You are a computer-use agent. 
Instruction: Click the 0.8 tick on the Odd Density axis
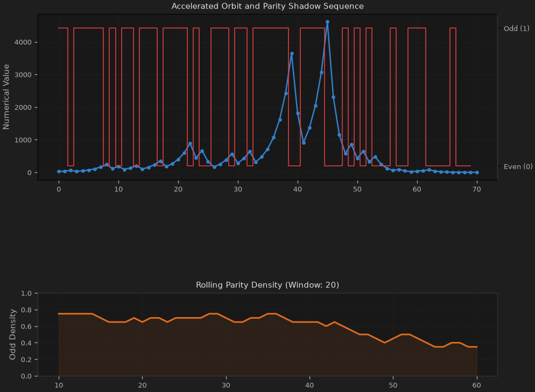tap(26, 310)
